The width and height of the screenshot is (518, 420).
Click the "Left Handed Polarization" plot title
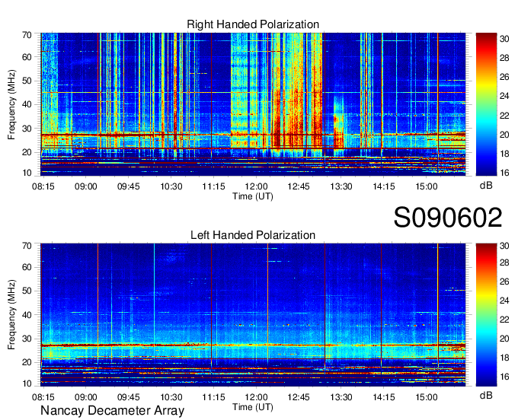pyautogui.click(x=253, y=235)
